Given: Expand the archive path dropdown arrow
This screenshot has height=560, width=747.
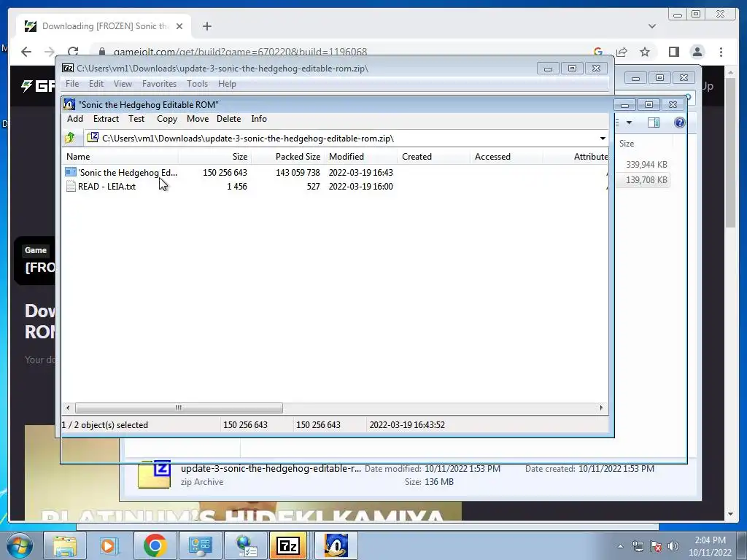Looking at the screenshot, I should (x=603, y=138).
